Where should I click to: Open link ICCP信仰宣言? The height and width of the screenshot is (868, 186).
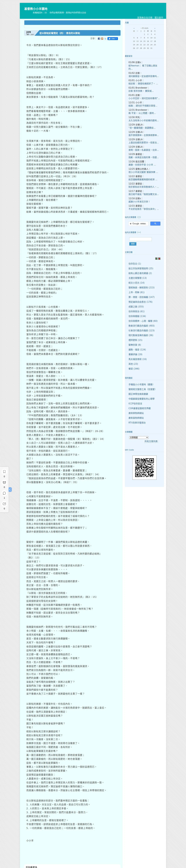[x=135, y=403]
